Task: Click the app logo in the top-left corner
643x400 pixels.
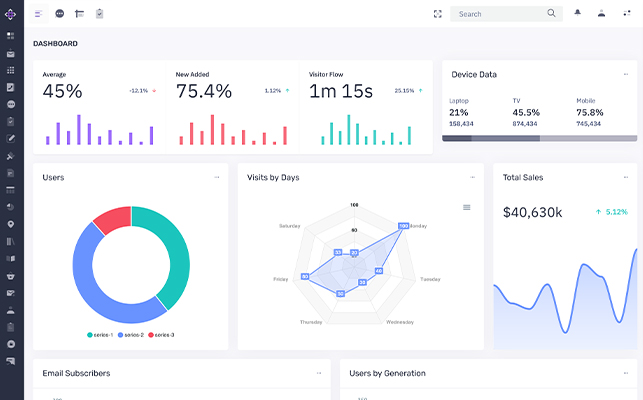Action: [11, 14]
